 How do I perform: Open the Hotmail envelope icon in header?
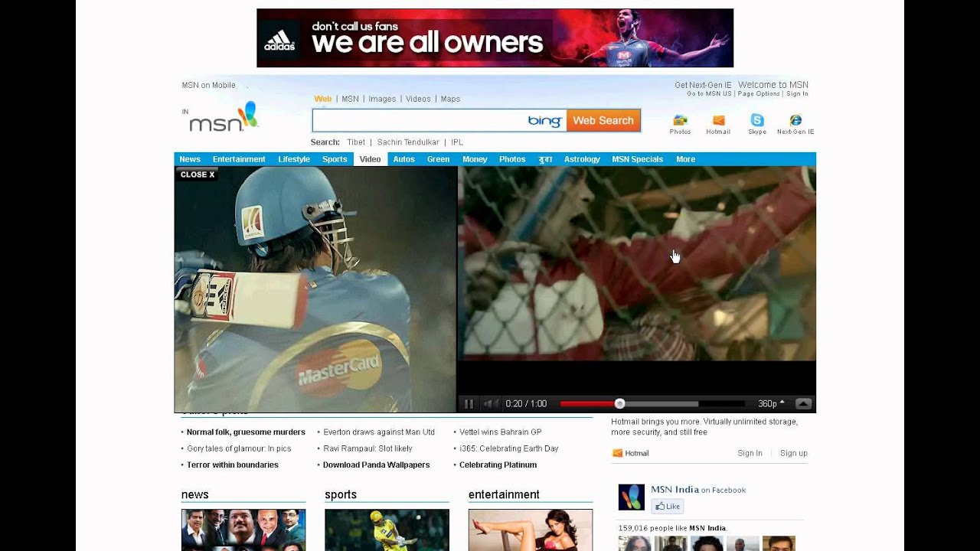(718, 120)
